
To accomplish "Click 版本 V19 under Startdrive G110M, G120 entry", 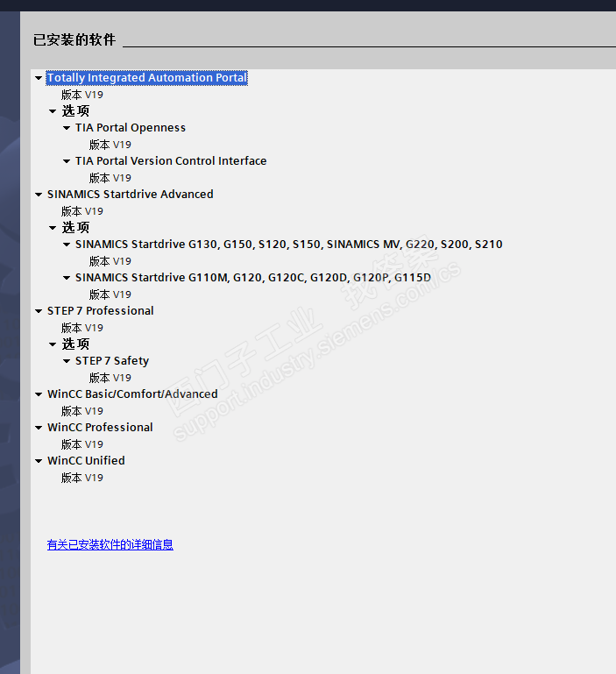I will click(110, 294).
